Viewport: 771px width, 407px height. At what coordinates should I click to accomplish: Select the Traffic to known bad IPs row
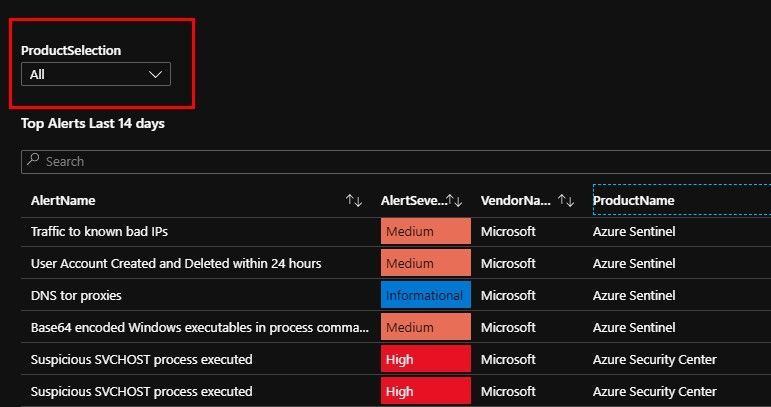coord(396,232)
